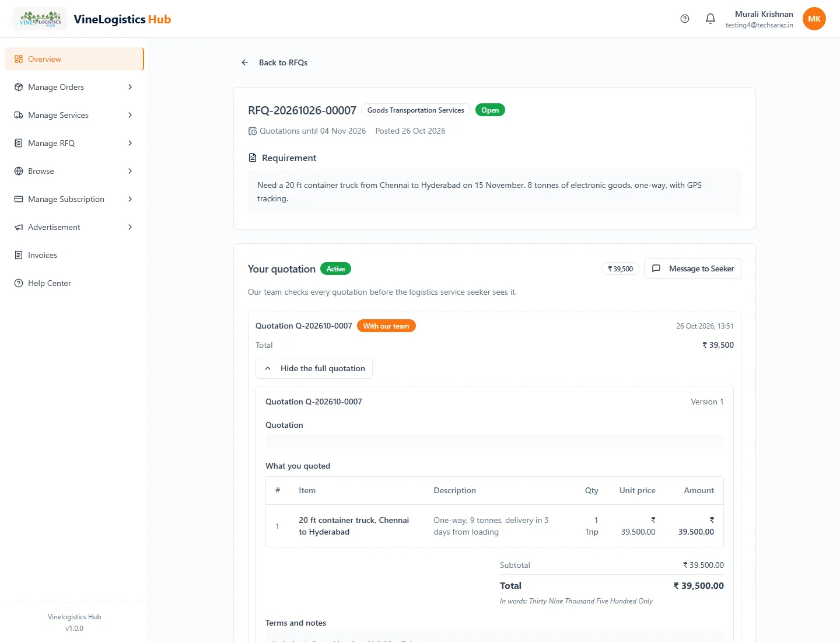Click the Browse globe icon
Screen dimensions: 840x642
(x=19, y=171)
